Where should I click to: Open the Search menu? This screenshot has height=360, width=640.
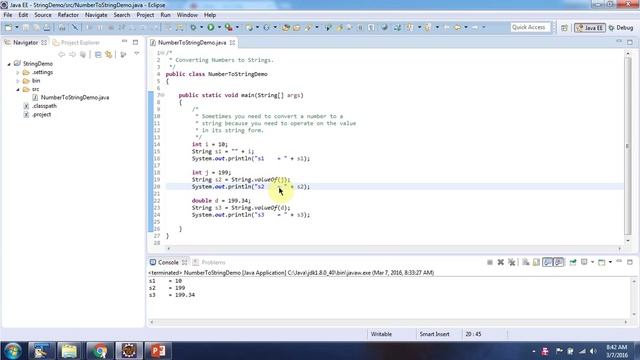[x=122, y=15]
